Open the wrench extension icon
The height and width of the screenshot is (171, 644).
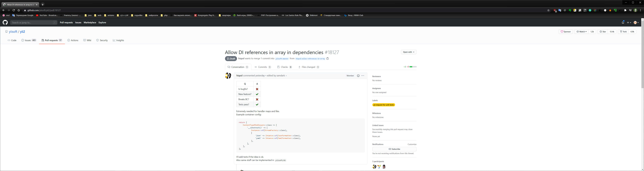tap(580, 10)
